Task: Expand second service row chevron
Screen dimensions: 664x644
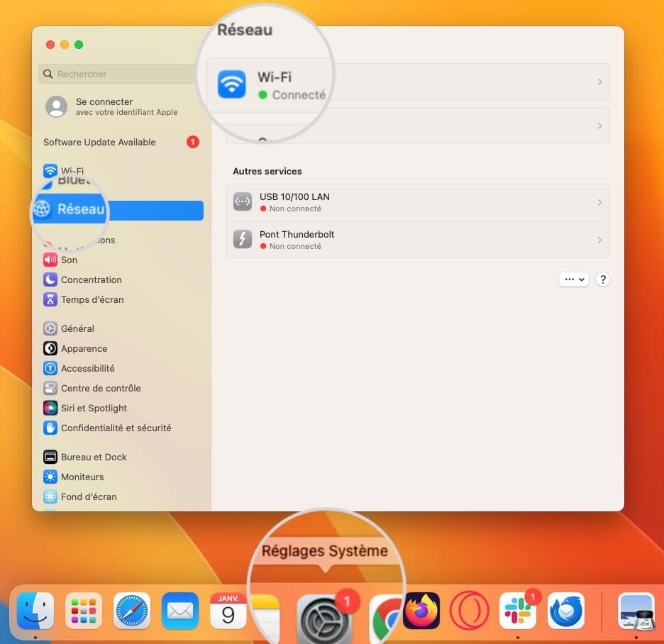Action: (x=599, y=126)
